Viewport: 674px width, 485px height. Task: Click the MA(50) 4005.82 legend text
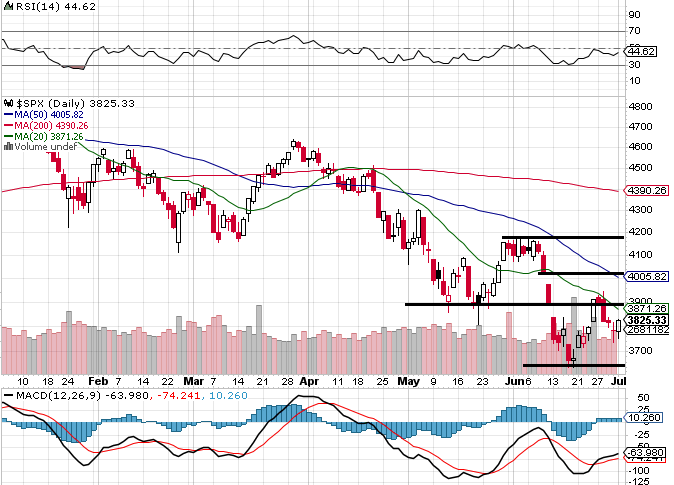point(49,115)
